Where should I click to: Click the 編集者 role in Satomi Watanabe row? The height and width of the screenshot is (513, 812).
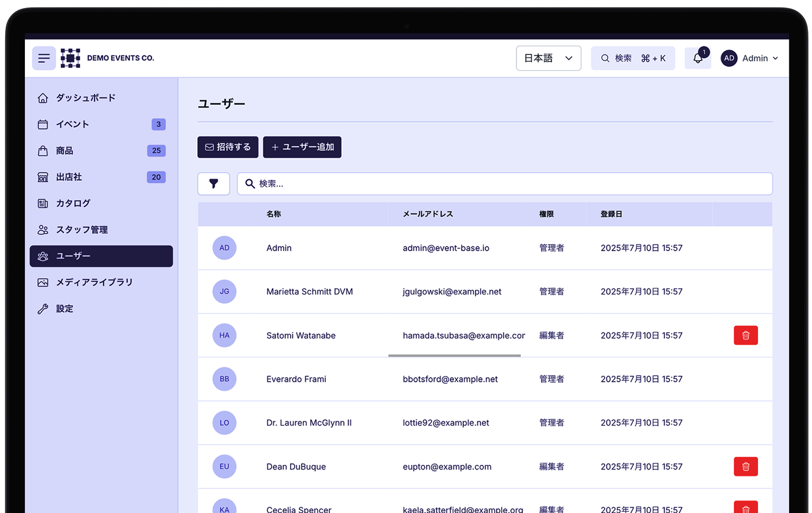tap(552, 336)
